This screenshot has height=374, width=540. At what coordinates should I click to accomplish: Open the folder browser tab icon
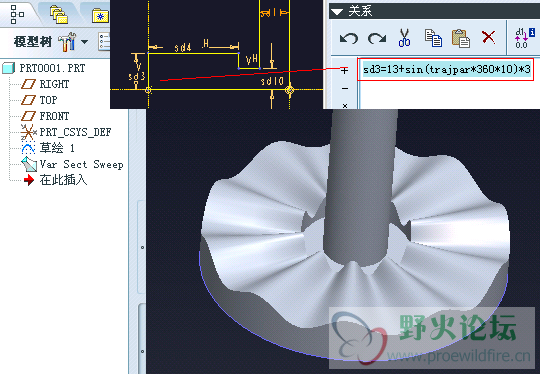59,14
